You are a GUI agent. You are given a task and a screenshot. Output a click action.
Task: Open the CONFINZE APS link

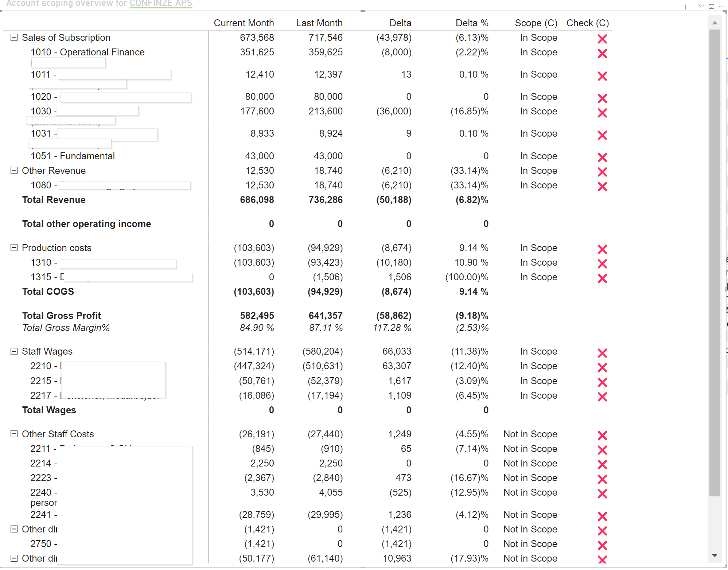pos(161,4)
